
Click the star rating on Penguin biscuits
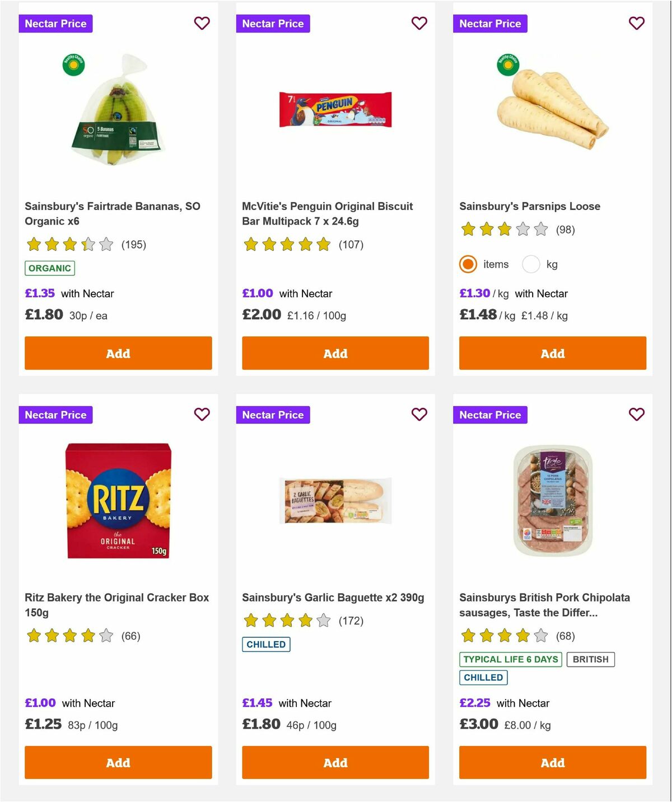tap(288, 245)
